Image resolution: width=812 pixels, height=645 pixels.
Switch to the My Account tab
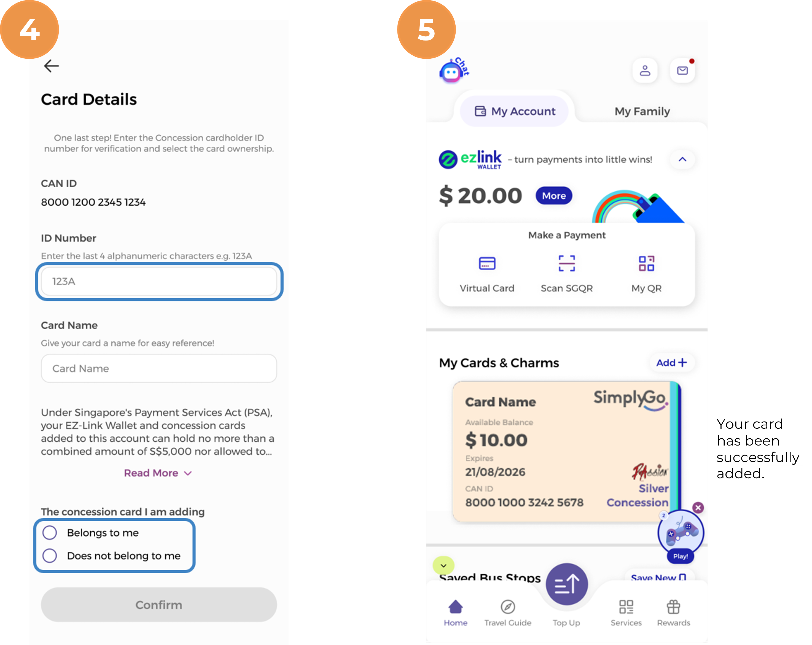click(x=514, y=111)
